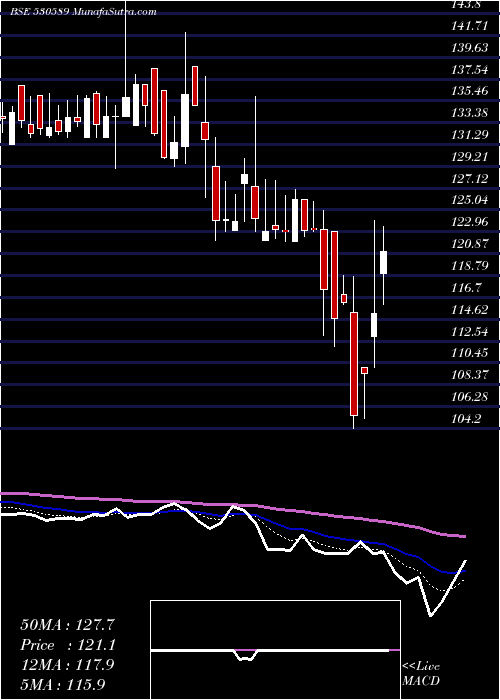Click the 106.28 price axis label

(470, 397)
